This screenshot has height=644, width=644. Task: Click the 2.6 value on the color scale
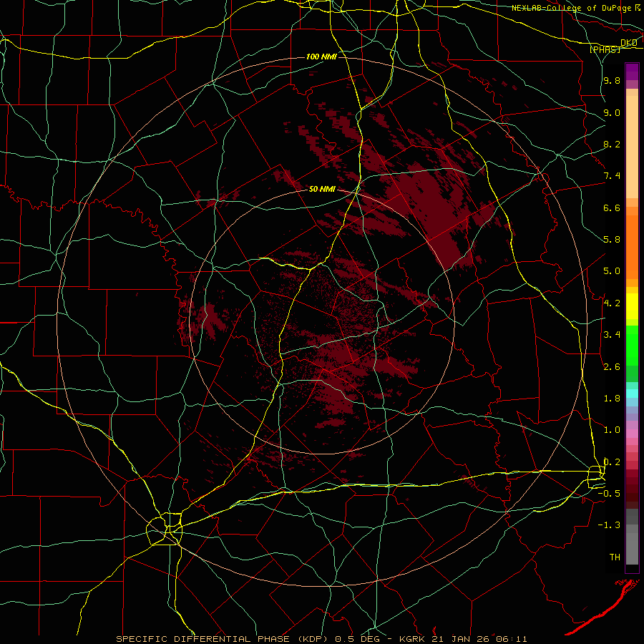pyautogui.click(x=612, y=367)
